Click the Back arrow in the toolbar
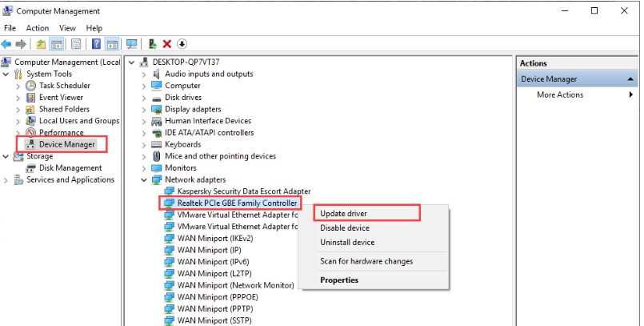The width and height of the screenshot is (644, 326). pyautogui.click(x=7, y=44)
